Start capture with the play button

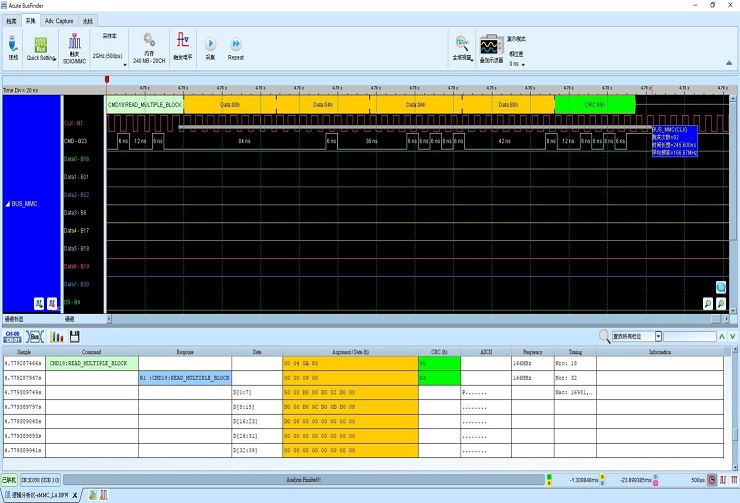pyautogui.click(x=211, y=44)
